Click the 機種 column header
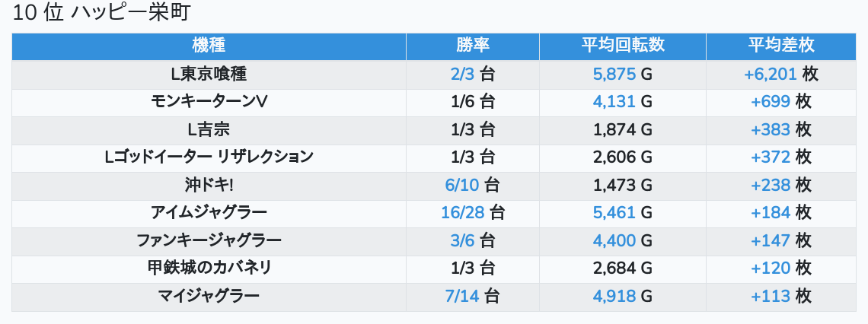 (209, 46)
